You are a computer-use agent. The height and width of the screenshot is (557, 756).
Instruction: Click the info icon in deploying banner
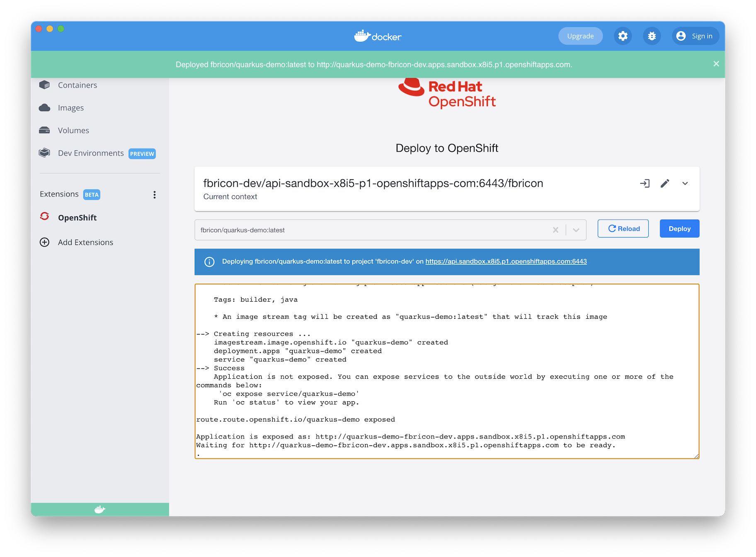(x=209, y=262)
